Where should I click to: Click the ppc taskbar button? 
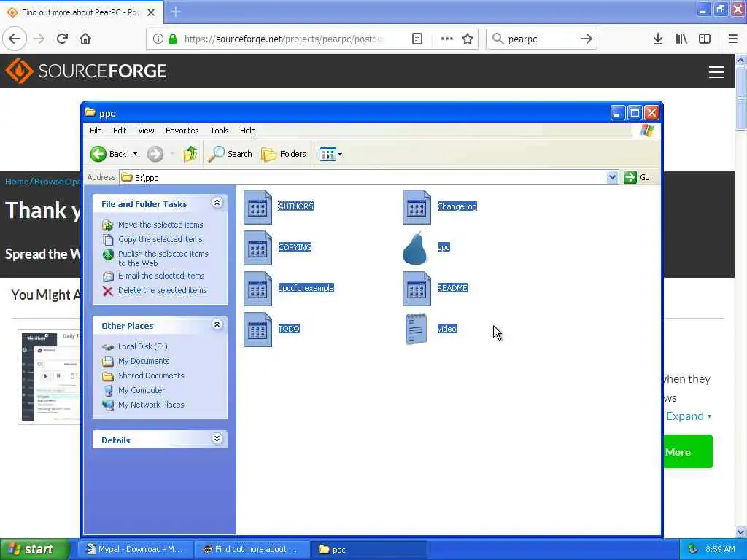click(369, 549)
